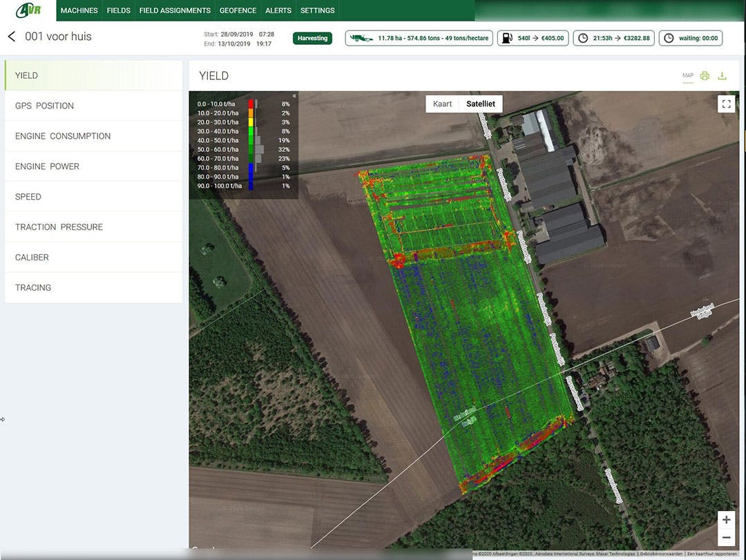Select the MAP view toggle
The height and width of the screenshot is (560, 746).
pyautogui.click(x=687, y=76)
